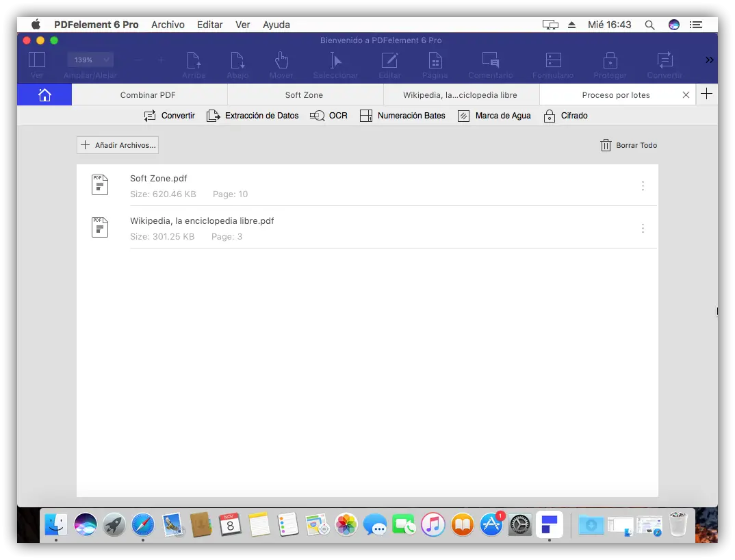
Task: Choose Marca de Agua batch option
Action: (494, 116)
